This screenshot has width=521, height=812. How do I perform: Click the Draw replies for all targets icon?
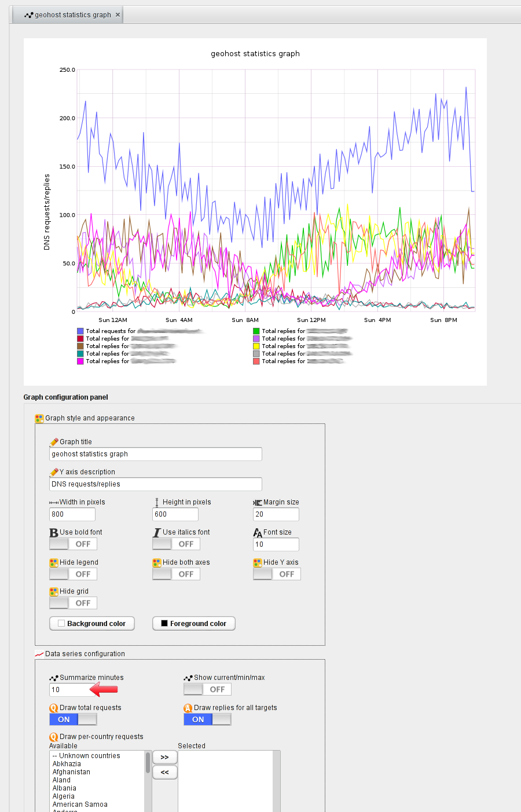pos(188,708)
